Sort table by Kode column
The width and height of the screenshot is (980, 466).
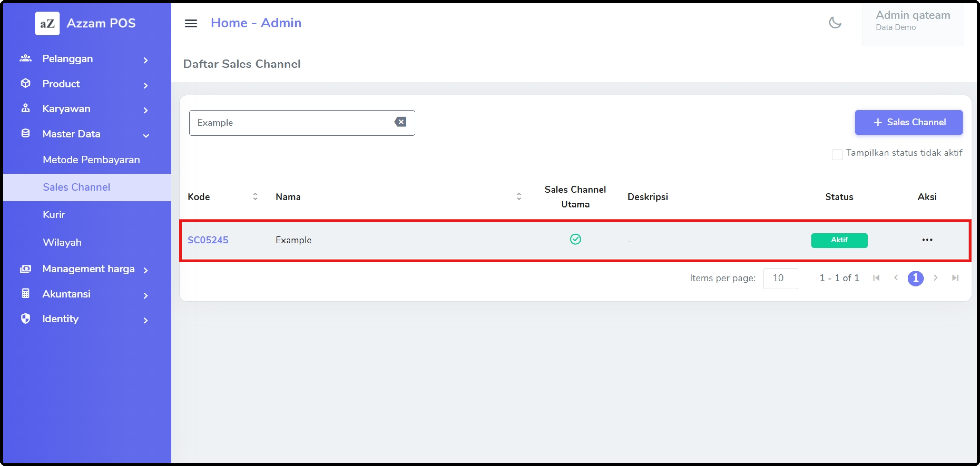pyautogui.click(x=255, y=196)
